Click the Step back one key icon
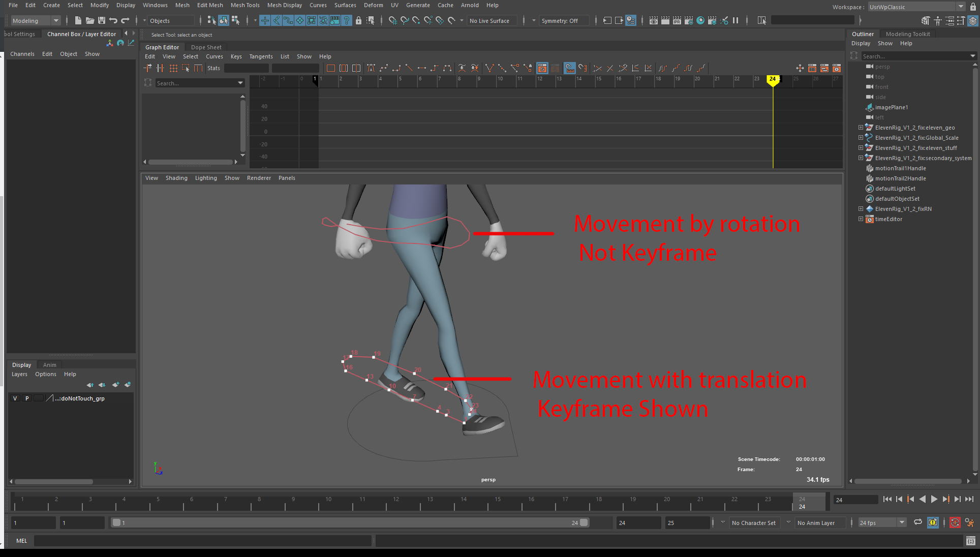This screenshot has width=980, height=557. pos(910,499)
